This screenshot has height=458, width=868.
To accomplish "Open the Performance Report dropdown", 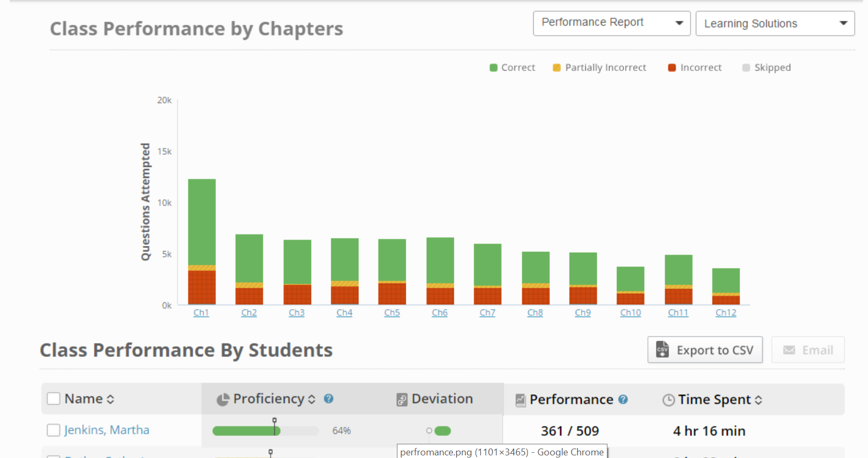I will 611,23.
